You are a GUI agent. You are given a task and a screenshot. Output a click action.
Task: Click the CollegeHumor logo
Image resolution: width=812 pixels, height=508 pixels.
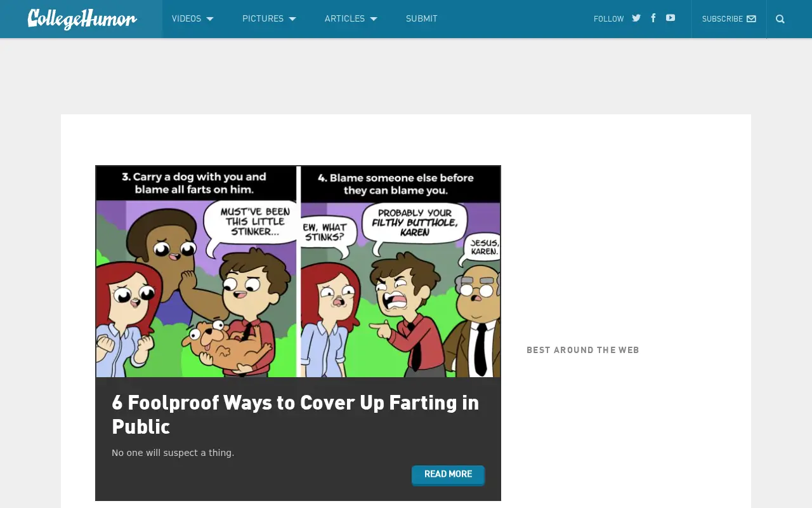[82, 19]
